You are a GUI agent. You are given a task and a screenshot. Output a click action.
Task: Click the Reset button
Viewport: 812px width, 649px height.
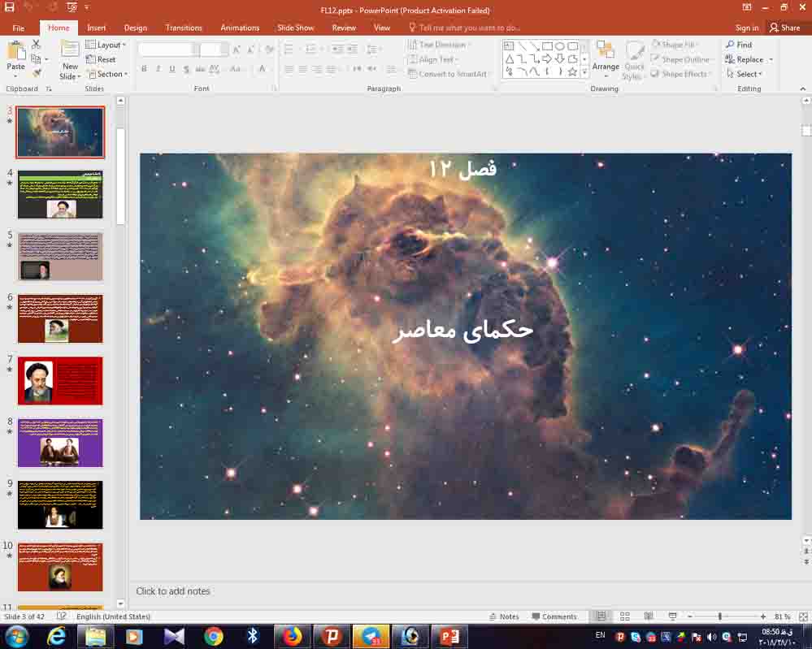click(x=104, y=58)
